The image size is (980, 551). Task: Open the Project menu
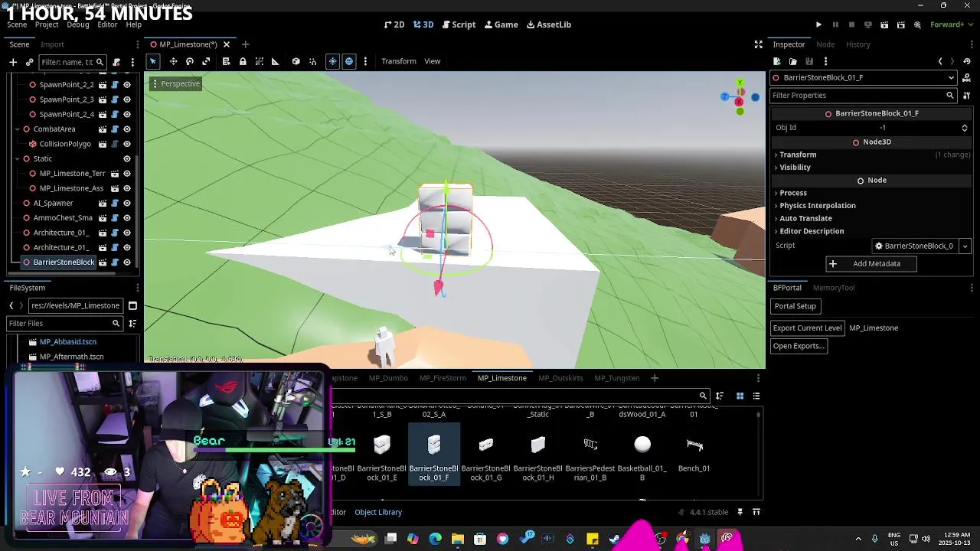click(47, 24)
